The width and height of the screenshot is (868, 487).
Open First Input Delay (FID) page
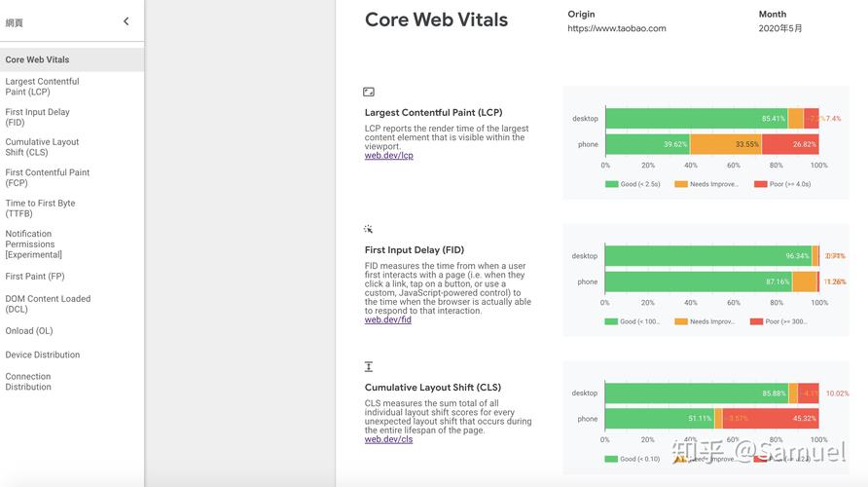tap(38, 117)
